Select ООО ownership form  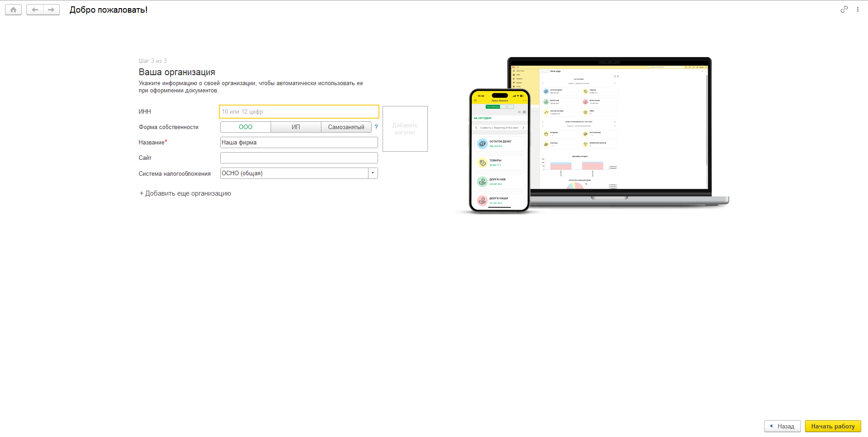click(x=246, y=127)
